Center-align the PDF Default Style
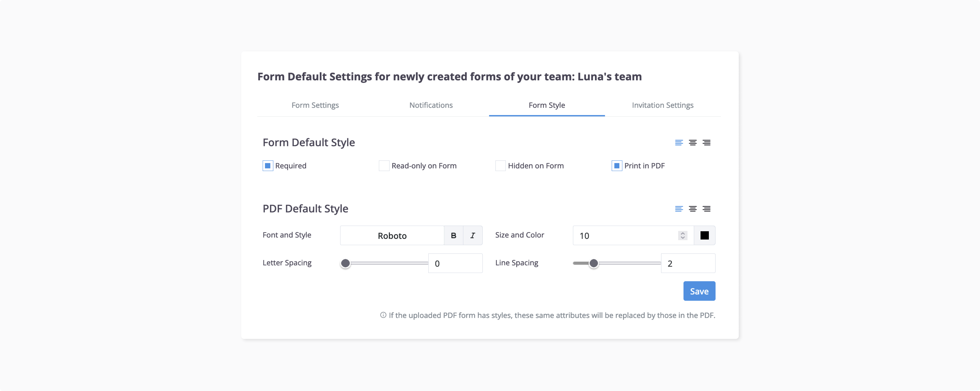This screenshot has height=391, width=980. pos(692,209)
